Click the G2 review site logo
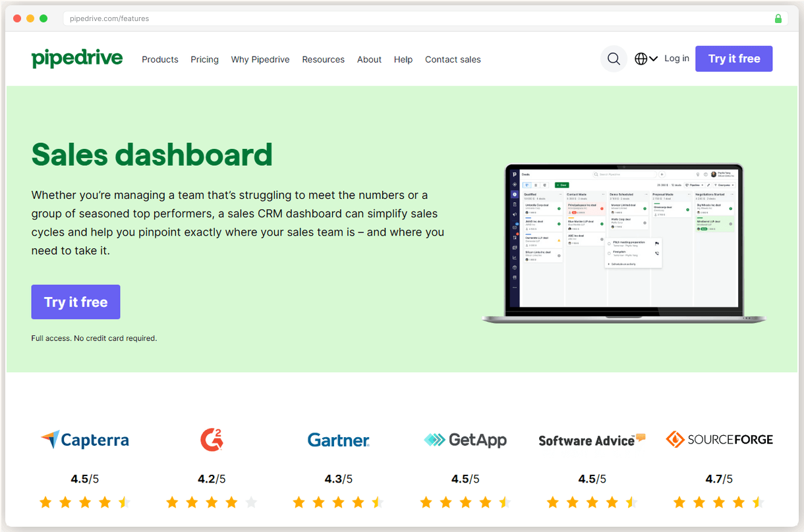Viewport: 804px width, 532px height. [x=211, y=439]
